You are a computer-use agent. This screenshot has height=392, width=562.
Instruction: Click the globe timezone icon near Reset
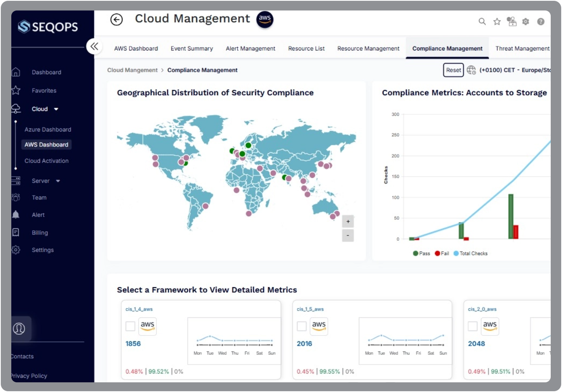470,70
